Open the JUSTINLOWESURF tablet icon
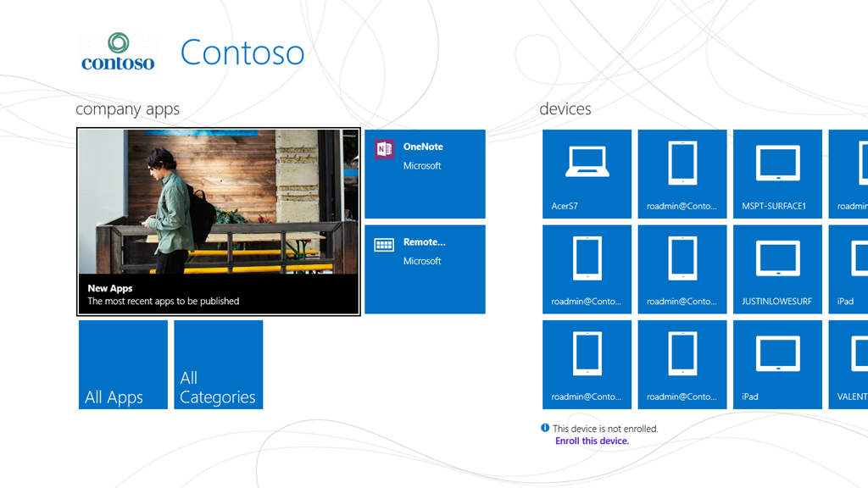The height and width of the screenshot is (488, 868). [x=777, y=258]
